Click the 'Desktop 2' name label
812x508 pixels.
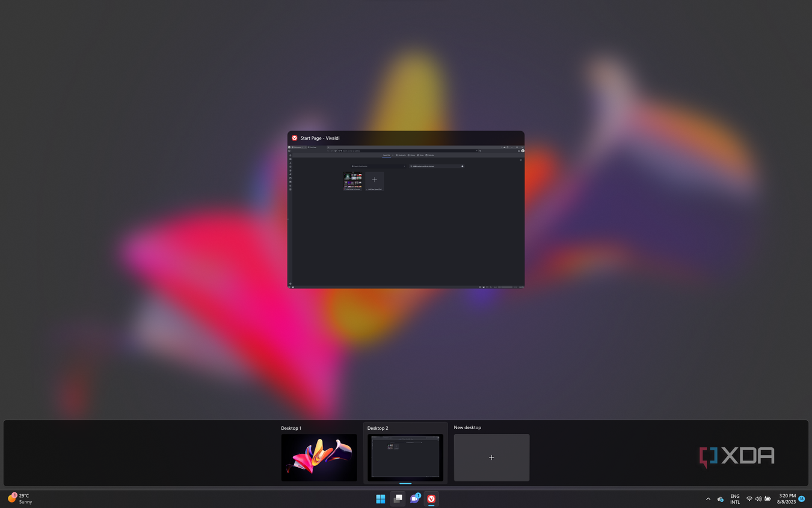tap(378, 428)
